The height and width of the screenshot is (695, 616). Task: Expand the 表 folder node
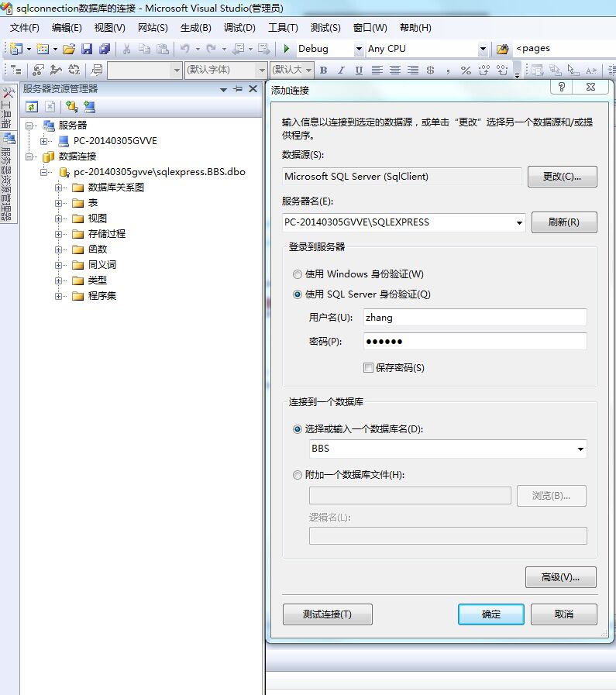(x=58, y=203)
